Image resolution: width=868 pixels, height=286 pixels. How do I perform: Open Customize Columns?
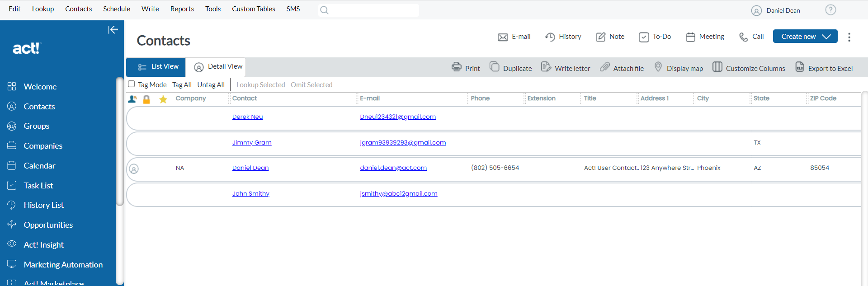tap(749, 68)
